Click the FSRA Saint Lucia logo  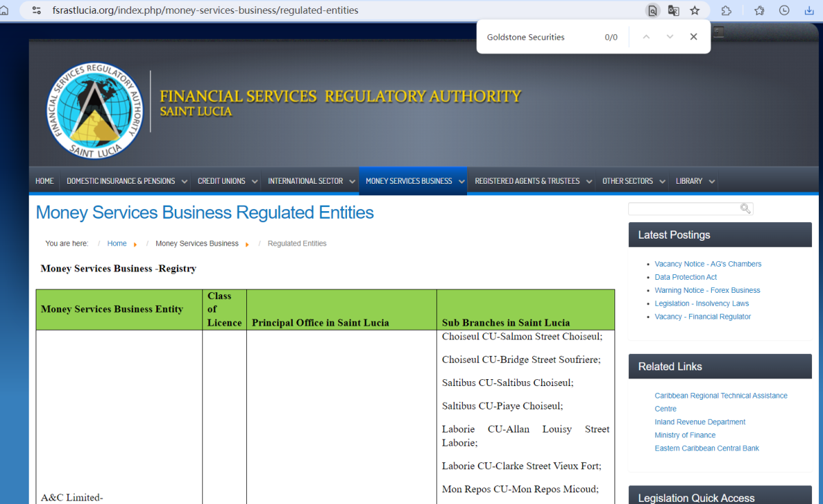(95, 111)
